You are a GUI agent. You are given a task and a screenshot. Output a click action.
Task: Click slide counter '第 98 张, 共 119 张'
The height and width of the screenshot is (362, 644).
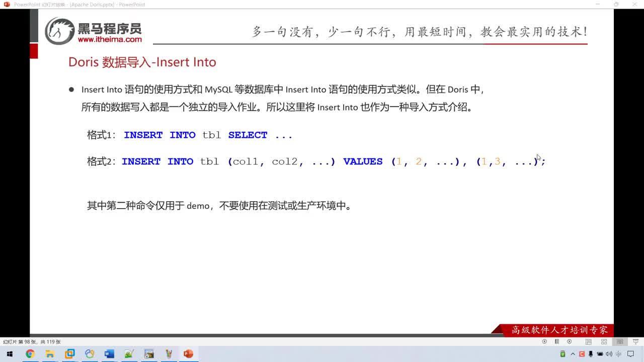tap(32, 342)
